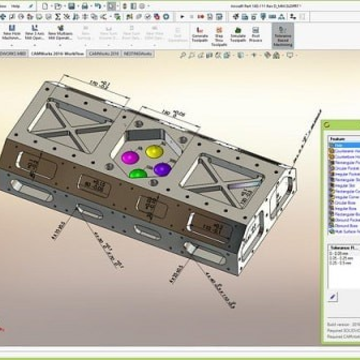This screenshot has width=360, height=360.
Task: Select Countersink Hole in Feature list
Action: click(344, 151)
